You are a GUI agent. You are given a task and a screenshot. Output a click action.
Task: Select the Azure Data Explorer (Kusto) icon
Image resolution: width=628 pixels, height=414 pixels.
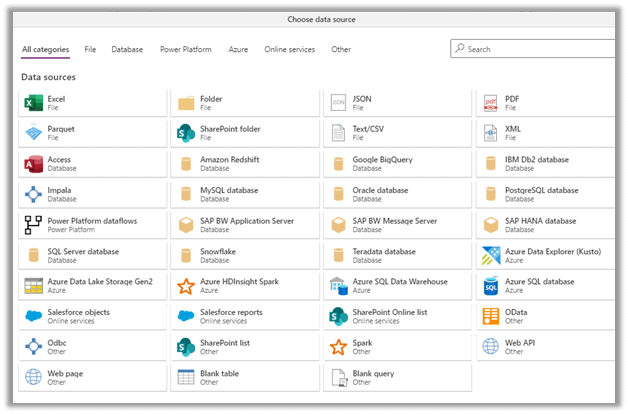pos(490,256)
